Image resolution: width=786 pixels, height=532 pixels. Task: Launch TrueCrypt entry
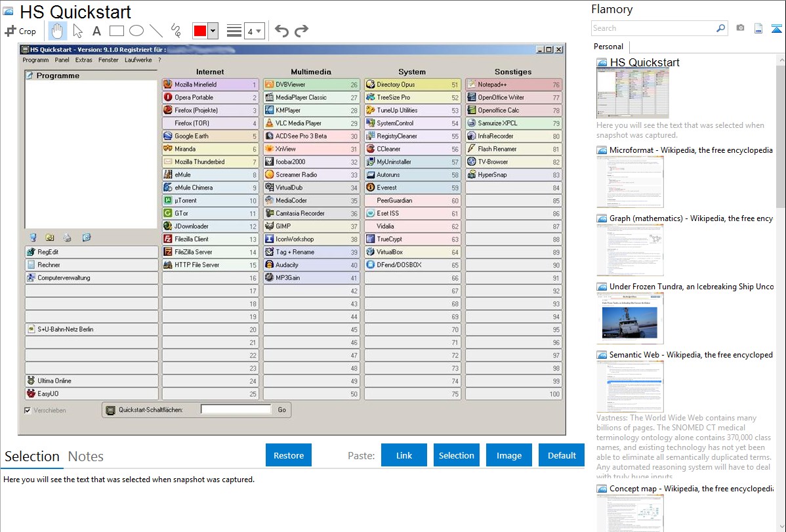413,239
